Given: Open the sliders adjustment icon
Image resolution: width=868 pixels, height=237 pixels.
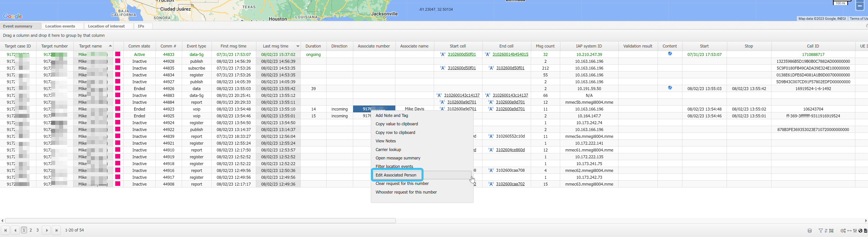Looking at the screenshot, I should (x=855, y=231).
